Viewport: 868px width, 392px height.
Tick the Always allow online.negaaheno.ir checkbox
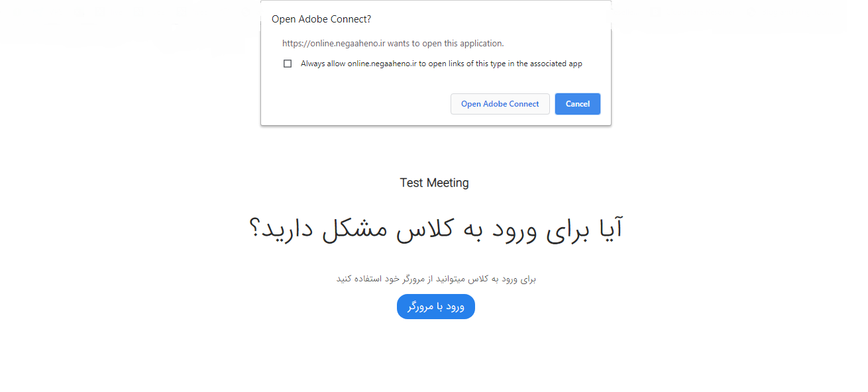[x=288, y=64]
